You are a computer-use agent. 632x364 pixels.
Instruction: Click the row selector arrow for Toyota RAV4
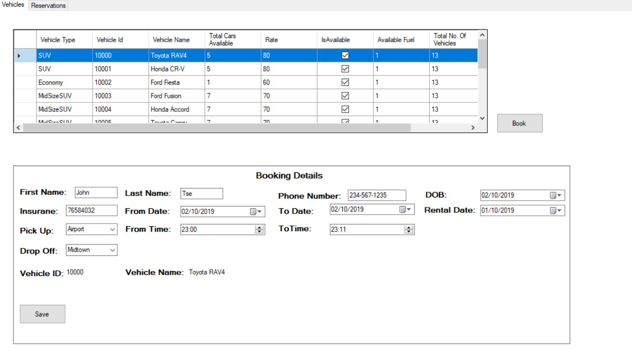click(25, 56)
